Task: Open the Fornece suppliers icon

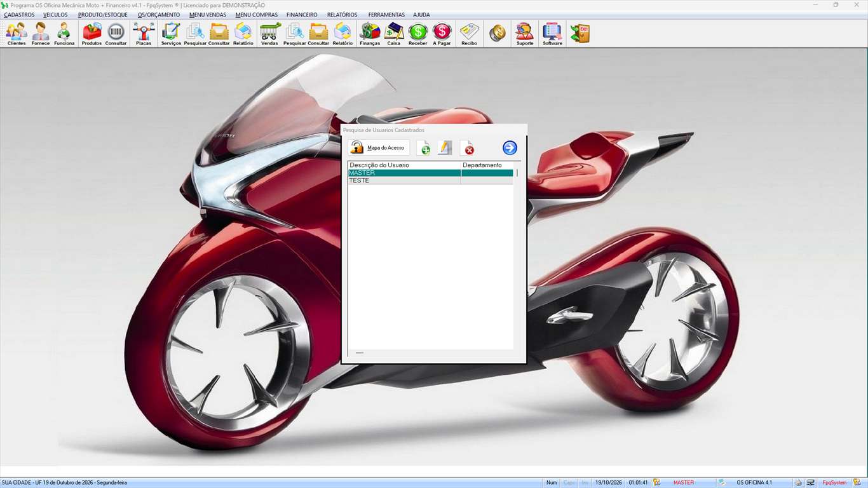Action: click(x=40, y=34)
